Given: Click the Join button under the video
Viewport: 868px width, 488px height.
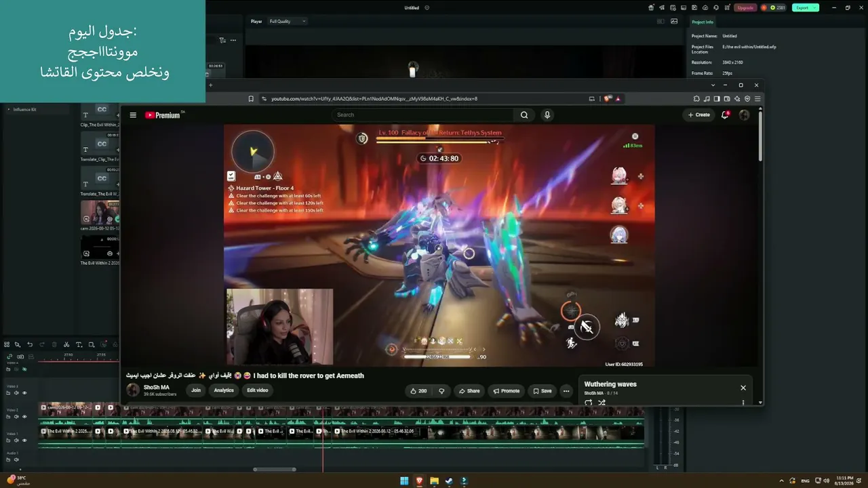Looking at the screenshot, I should click(x=196, y=390).
